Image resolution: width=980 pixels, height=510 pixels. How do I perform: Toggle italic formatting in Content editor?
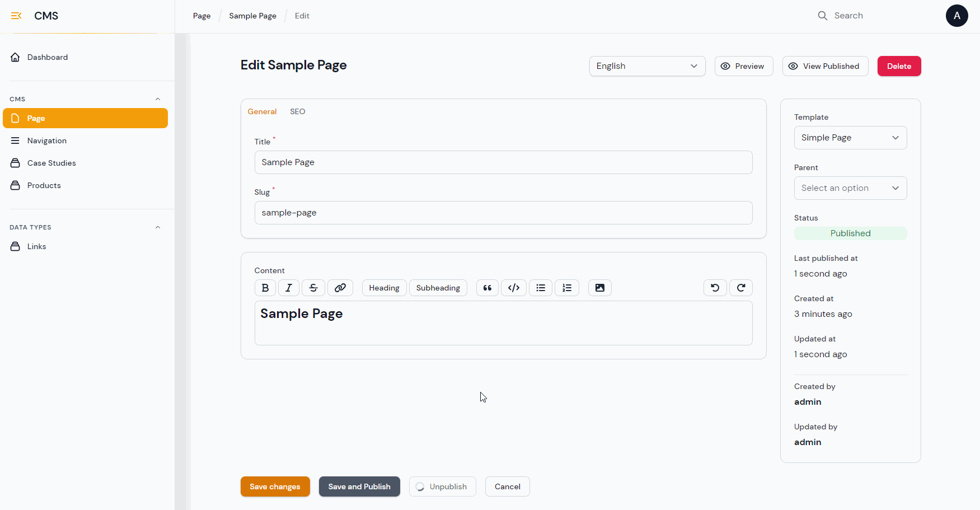point(289,288)
